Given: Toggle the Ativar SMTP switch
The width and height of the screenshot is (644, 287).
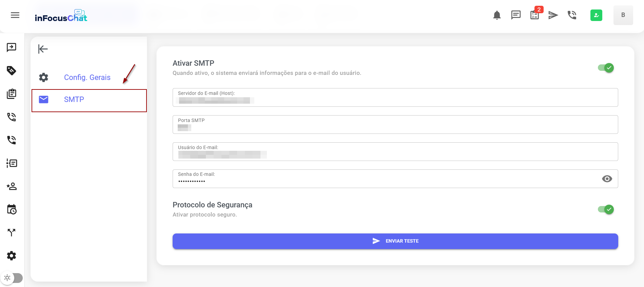Looking at the screenshot, I should pos(606,68).
